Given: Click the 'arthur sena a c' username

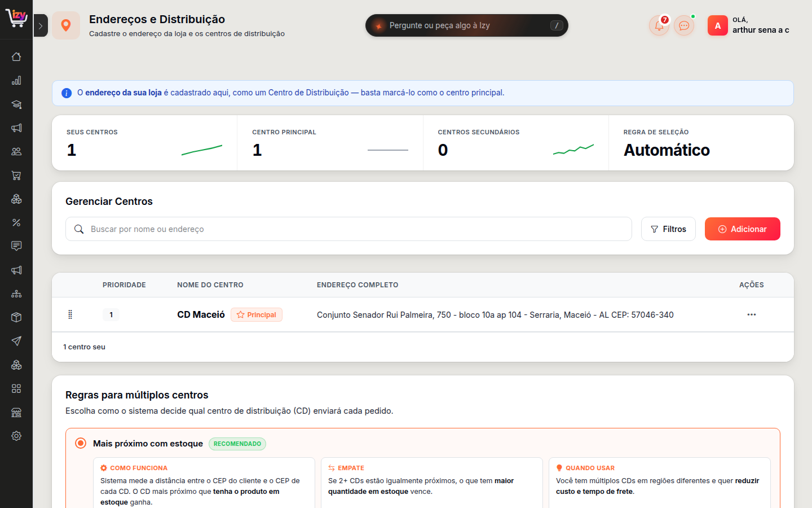Looking at the screenshot, I should click(761, 30).
